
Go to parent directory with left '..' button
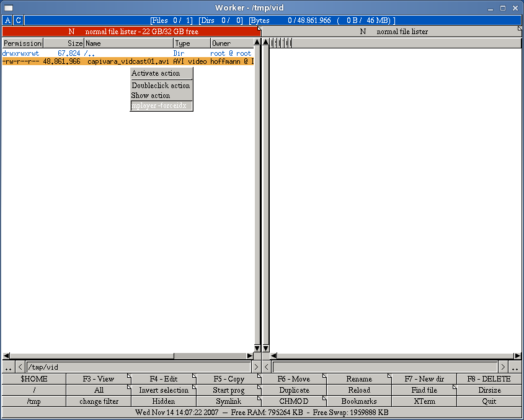[8, 367]
